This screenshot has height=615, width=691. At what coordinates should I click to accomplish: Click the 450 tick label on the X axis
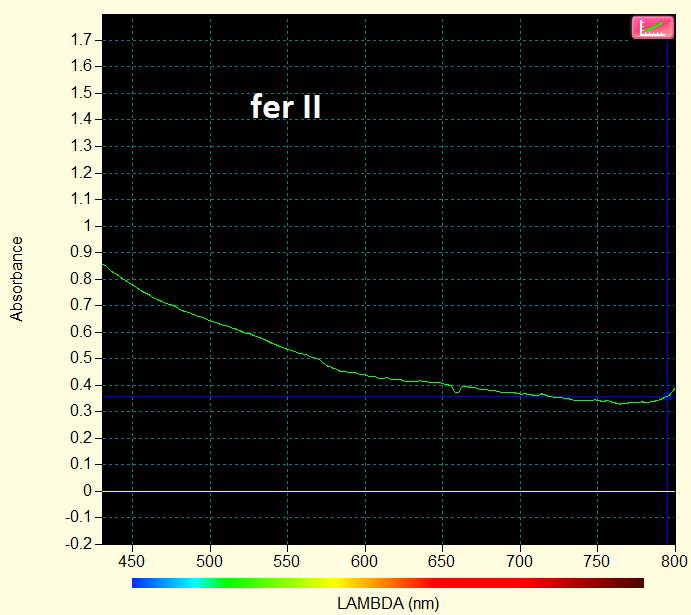point(132,561)
